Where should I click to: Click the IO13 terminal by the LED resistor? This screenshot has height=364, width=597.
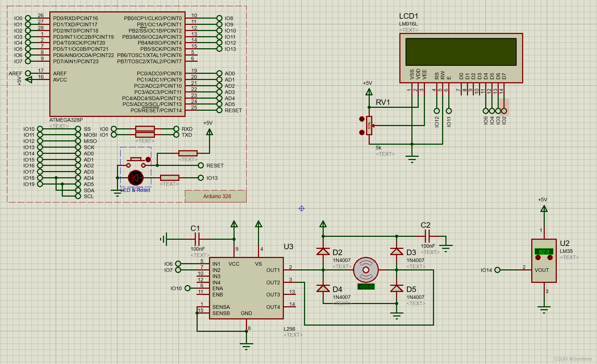point(201,178)
